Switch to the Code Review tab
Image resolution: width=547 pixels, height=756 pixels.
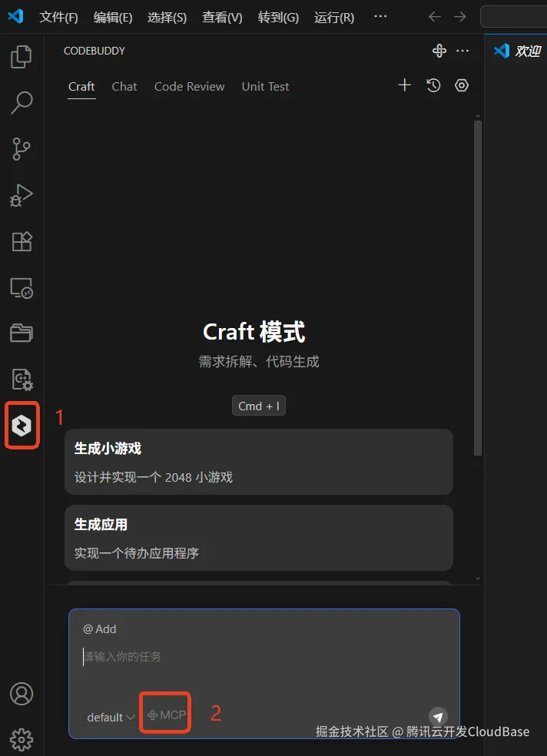click(190, 86)
